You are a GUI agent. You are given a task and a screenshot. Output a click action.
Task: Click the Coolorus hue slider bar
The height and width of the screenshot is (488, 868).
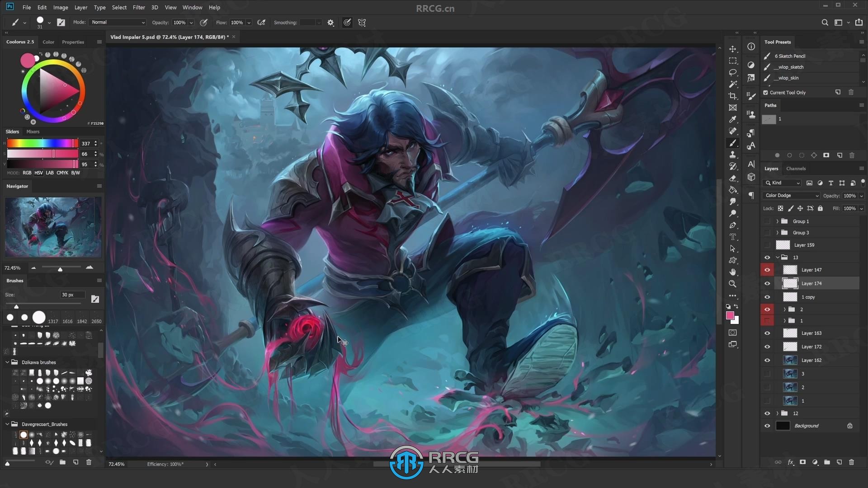pyautogui.click(x=42, y=143)
